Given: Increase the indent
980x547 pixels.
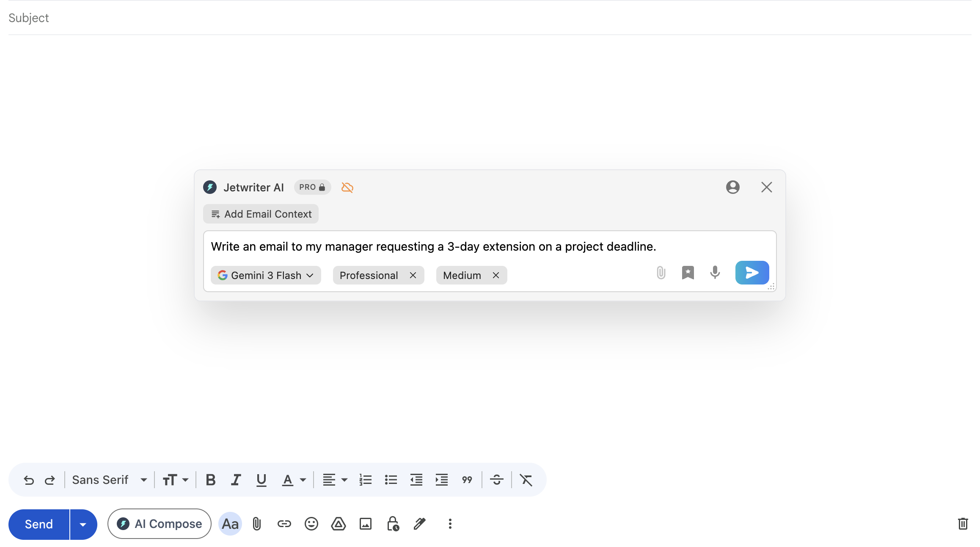Looking at the screenshot, I should click(x=442, y=480).
